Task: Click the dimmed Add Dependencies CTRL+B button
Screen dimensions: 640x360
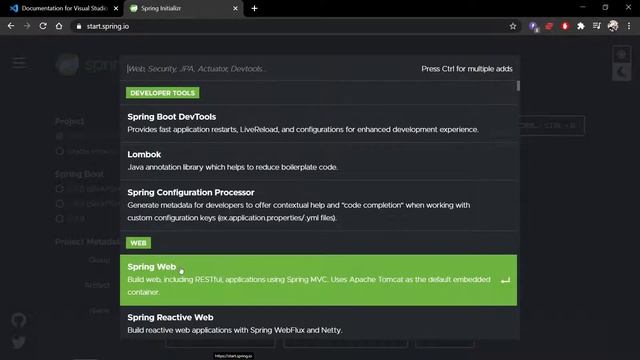Action: click(x=551, y=125)
